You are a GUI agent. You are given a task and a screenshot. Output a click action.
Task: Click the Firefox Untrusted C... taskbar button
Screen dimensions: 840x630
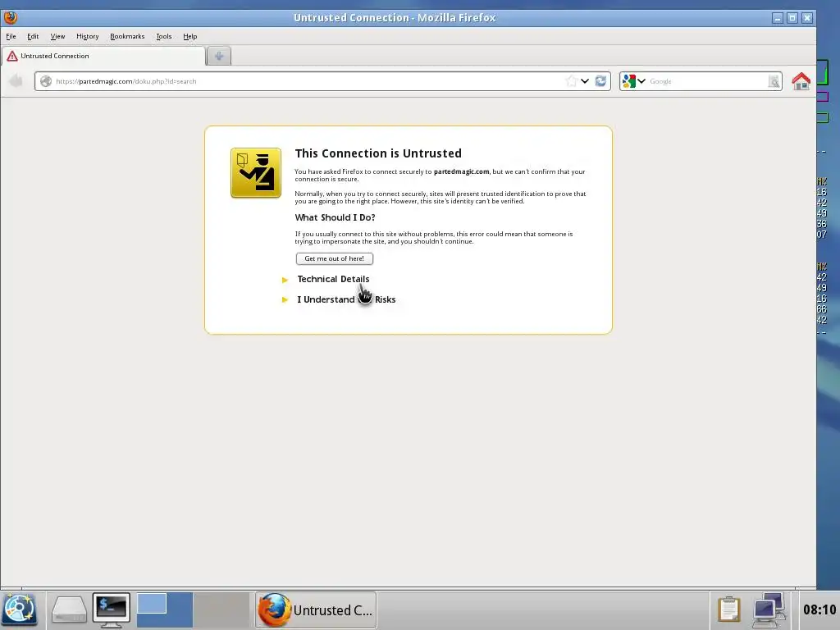(316, 610)
